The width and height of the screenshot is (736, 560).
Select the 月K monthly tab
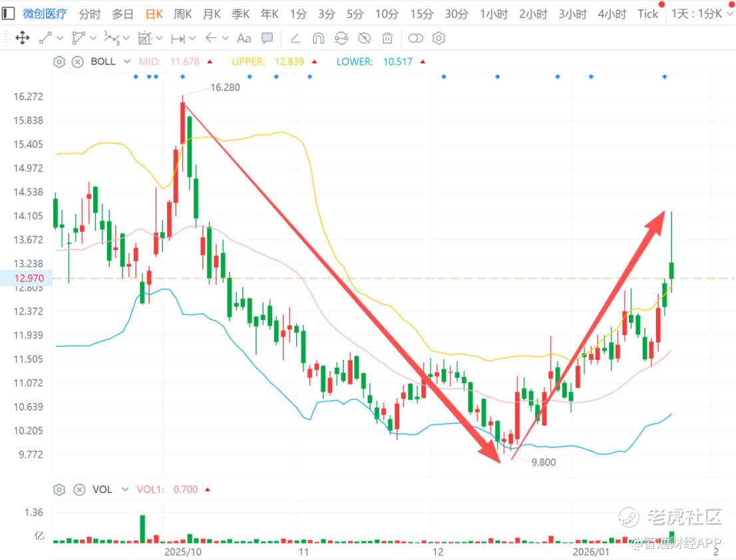(x=212, y=14)
